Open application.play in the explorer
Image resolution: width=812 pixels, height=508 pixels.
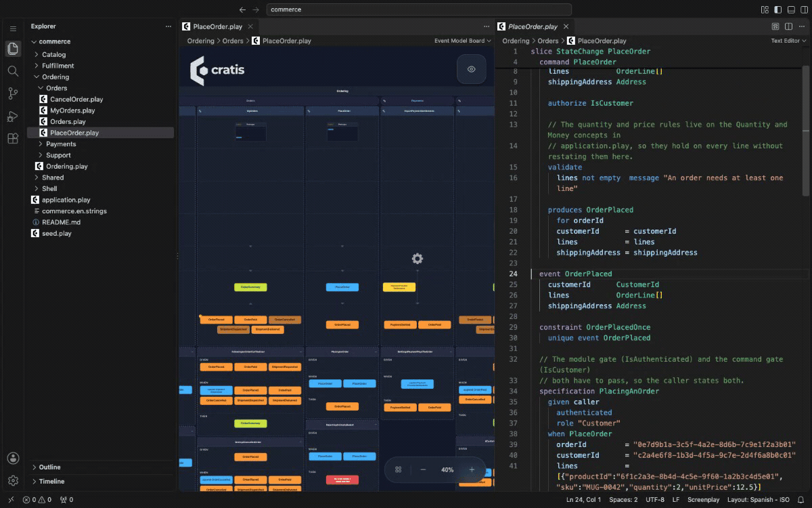point(100,200)
